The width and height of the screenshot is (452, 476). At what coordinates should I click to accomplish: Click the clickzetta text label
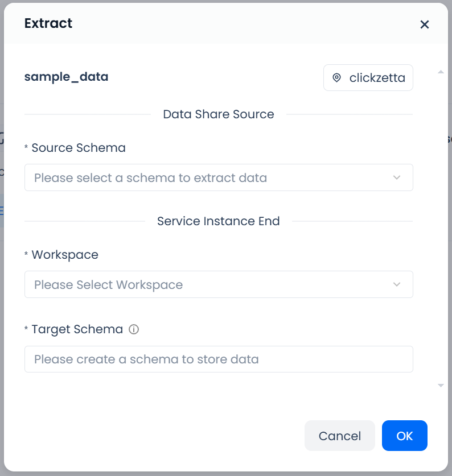click(x=377, y=78)
